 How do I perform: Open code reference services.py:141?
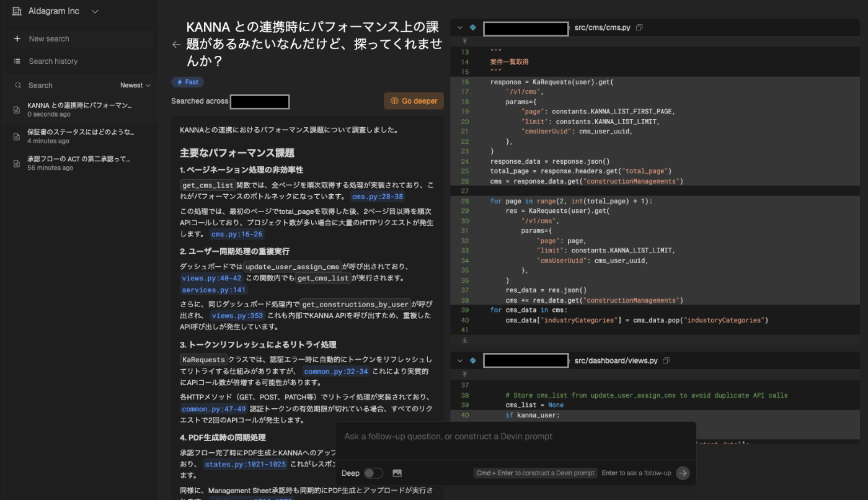[214, 290]
